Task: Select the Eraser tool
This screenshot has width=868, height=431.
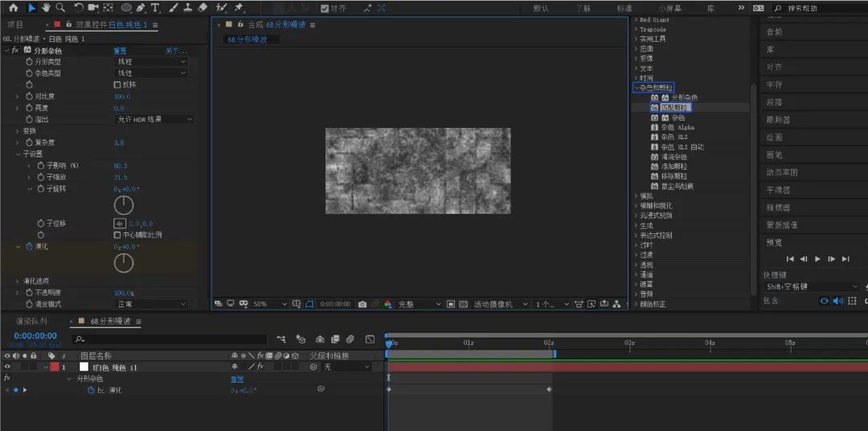Action: 203,8
